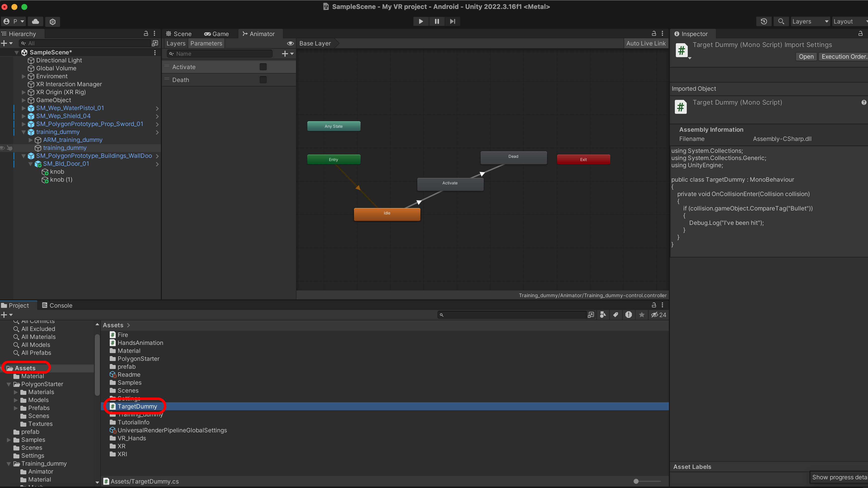Click the Play button in toolbar
Viewport: 868px width, 488px height.
(x=421, y=21)
